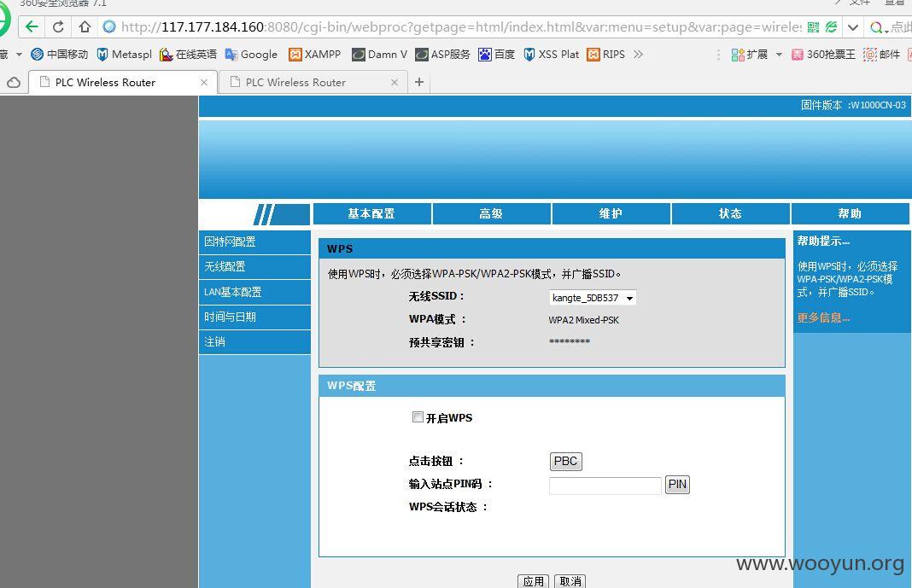Click WPA2 Mixed-PSK mode value
This screenshot has height=588, width=912.
tap(584, 320)
